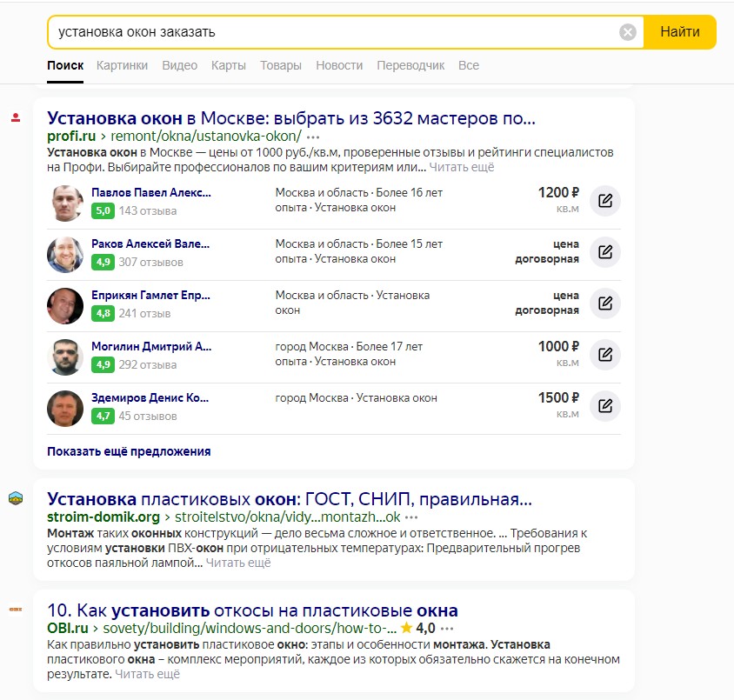Click the OBI.ru favicon beside the third result
The width and height of the screenshot is (734, 700).
16,610
